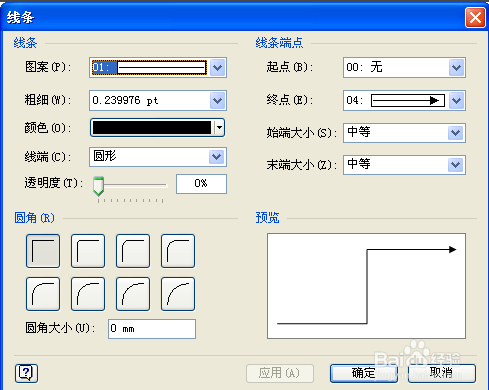Expand the 粗细 line weight dropdown

218,100
